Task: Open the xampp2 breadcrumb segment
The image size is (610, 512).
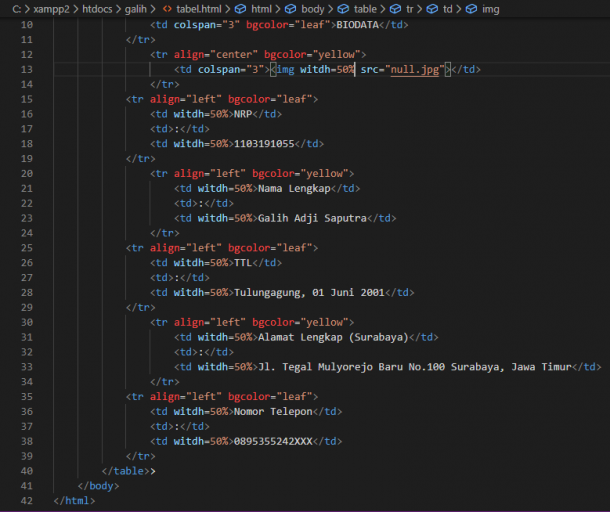Action: coord(51,9)
